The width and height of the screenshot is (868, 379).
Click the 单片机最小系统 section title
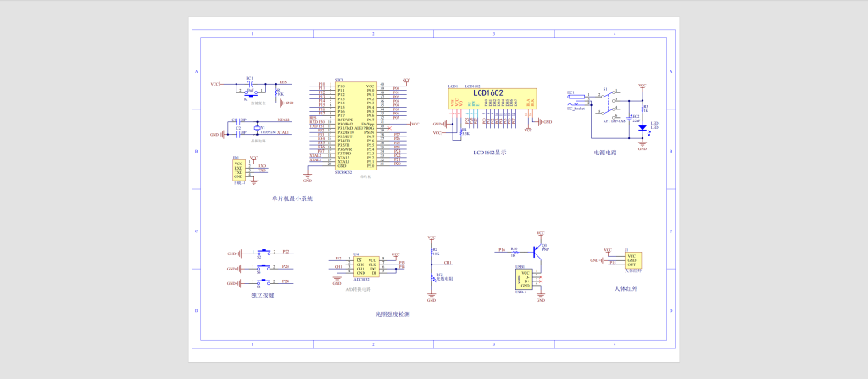pyautogui.click(x=292, y=198)
